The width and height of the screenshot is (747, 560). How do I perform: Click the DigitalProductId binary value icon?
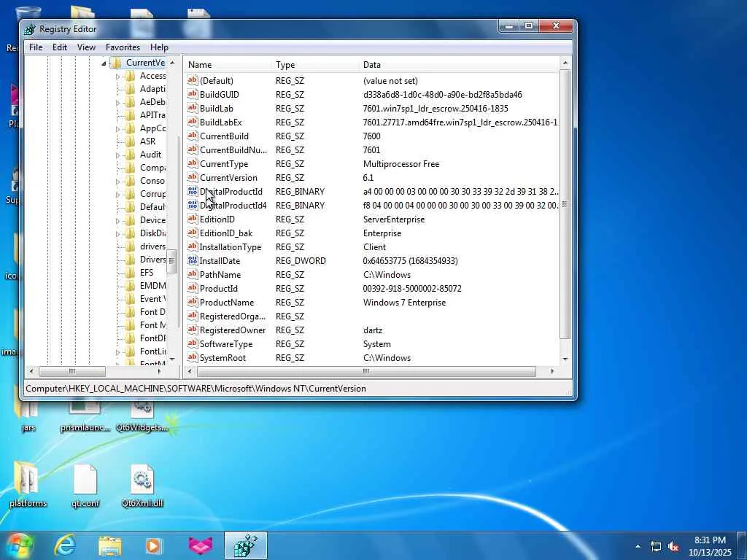(192, 191)
